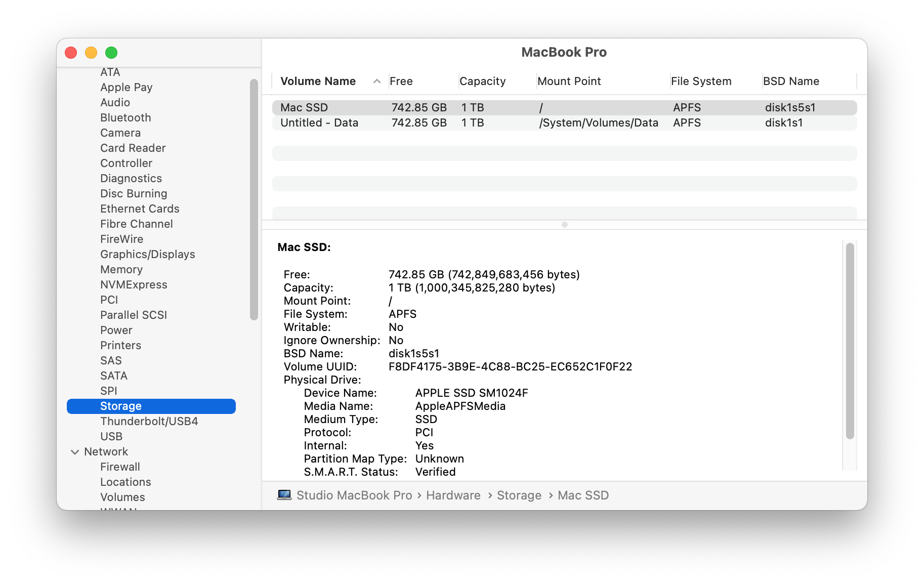Select Printers in the sidebar
Image resolution: width=924 pixels, height=585 pixels.
(x=121, y=345)
